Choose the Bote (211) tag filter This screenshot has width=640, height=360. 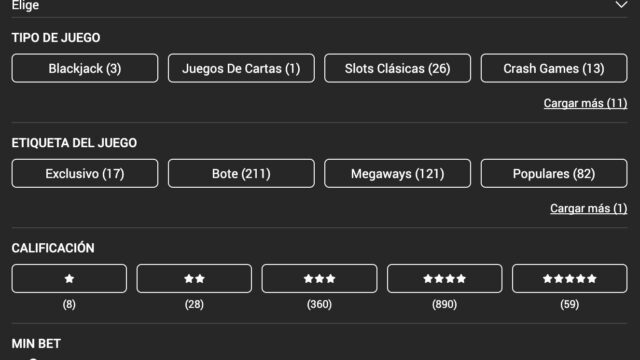coord(241,173)
